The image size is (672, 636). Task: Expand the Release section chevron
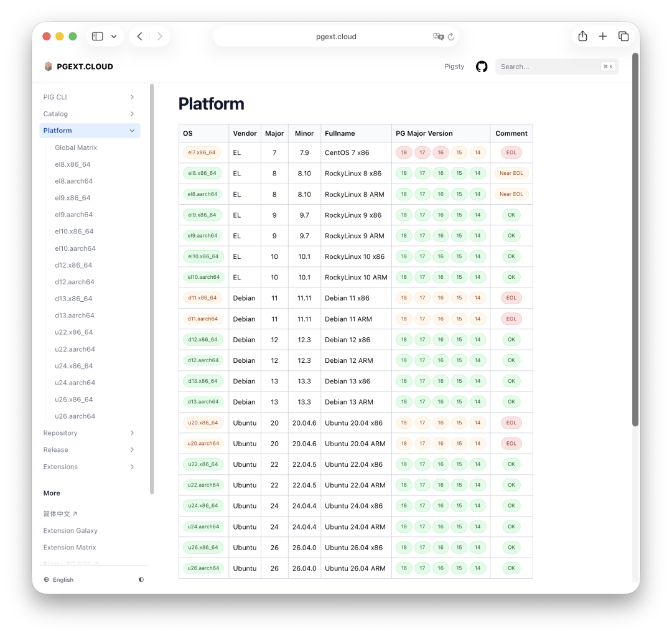tap(132, 449)
